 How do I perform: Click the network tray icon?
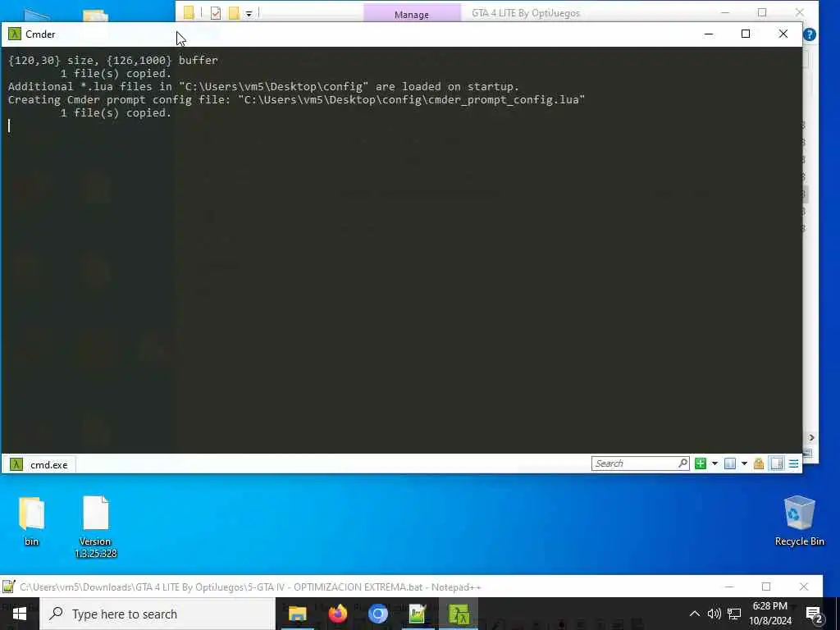tap(734, 614)
